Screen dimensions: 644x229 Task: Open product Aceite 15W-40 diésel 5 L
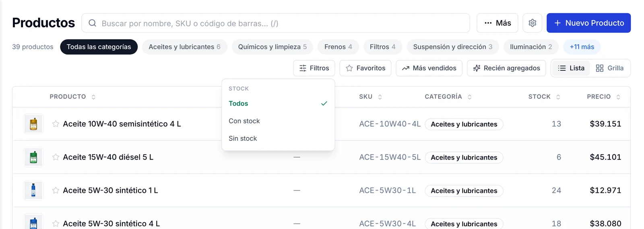(108, 157)
